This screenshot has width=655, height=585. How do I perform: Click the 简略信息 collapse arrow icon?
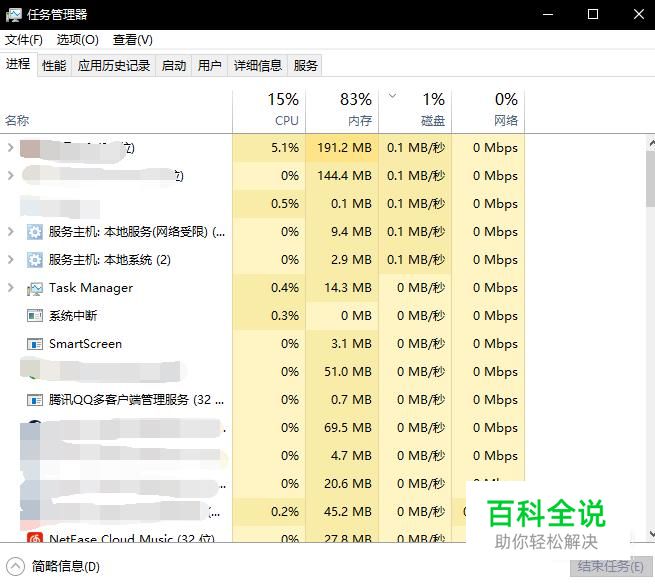pos(15,567)
